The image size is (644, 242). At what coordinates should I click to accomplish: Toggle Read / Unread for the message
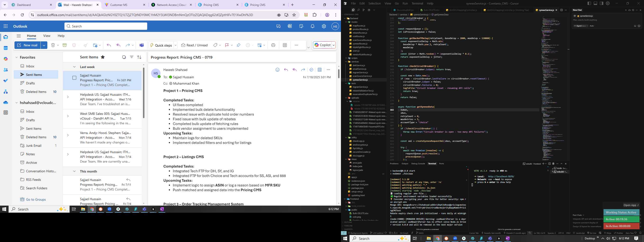194,45
